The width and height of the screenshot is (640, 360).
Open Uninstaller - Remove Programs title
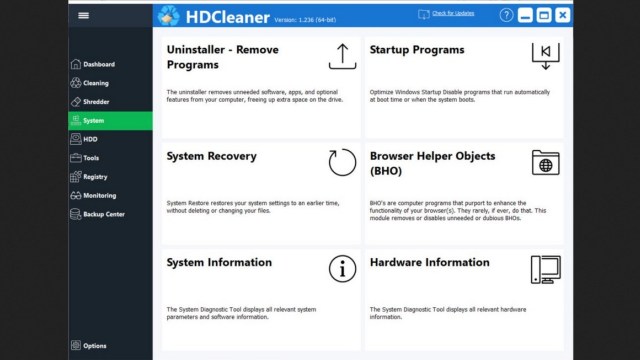click(x=222, y=57)
